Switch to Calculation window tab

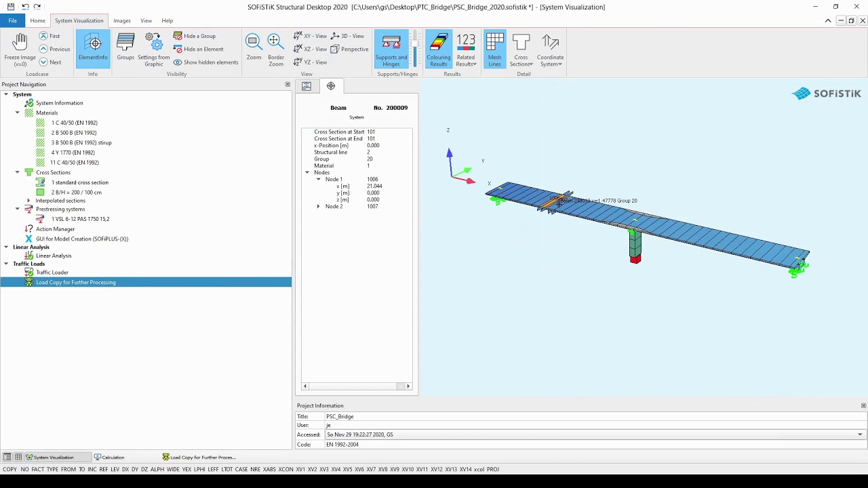tap(109, 457)
